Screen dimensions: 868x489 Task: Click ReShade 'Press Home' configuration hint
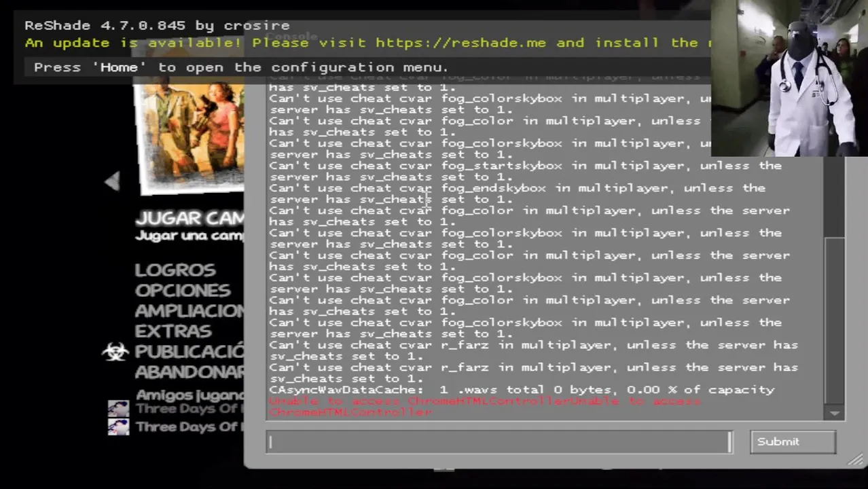[x=241, y=67]
